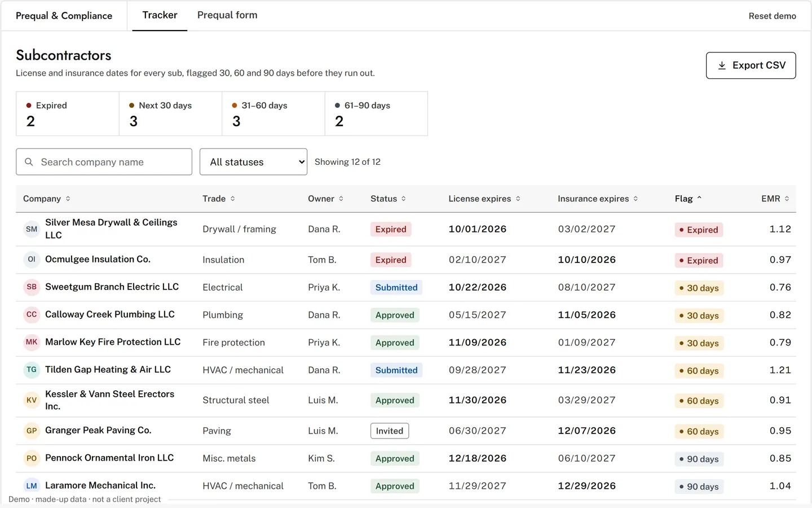This screenshot has width=812, height=508.
Task: Click the OI avatar for Ocmulgee Insulation
Action: coord(32,260)
